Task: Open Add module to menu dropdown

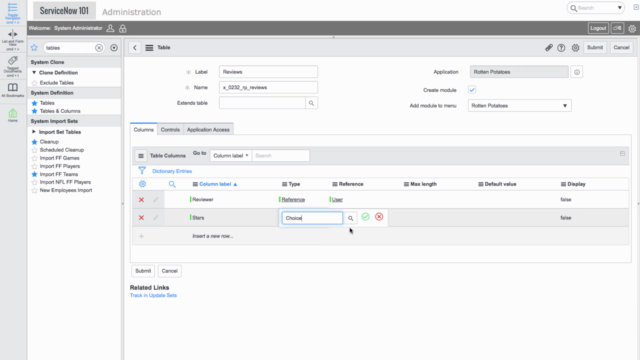Action: coord(520,106)
